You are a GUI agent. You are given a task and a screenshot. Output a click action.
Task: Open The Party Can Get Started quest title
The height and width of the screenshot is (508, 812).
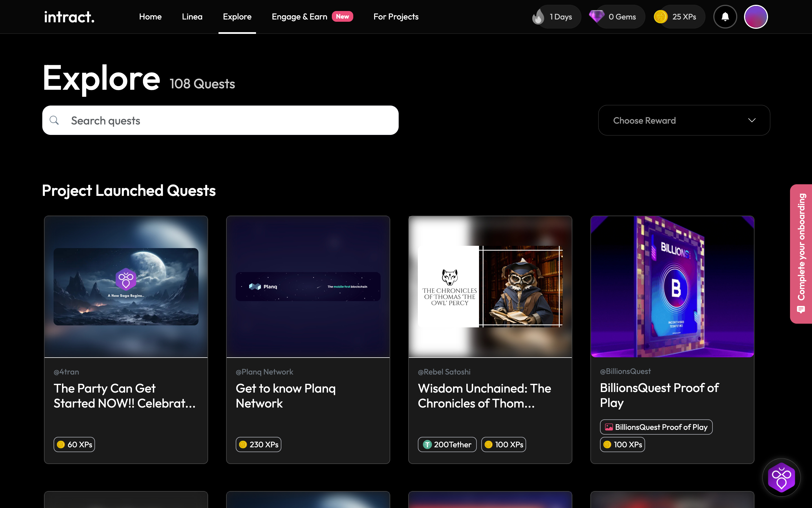(x=125, y=396)
